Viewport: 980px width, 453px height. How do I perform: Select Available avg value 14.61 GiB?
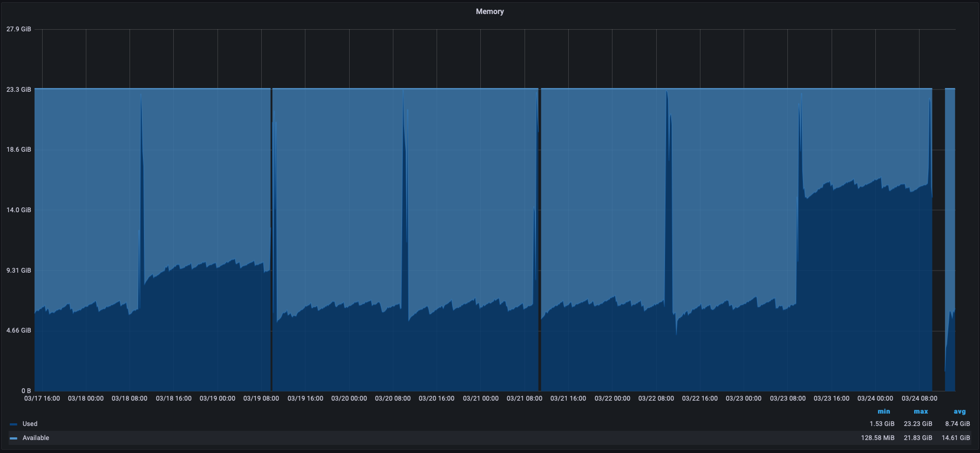(956, 438)
